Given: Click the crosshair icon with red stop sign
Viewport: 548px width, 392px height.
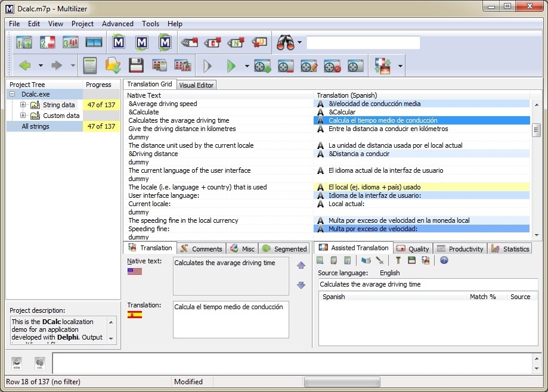Looking at the screenshot, I should click(332, 66).
